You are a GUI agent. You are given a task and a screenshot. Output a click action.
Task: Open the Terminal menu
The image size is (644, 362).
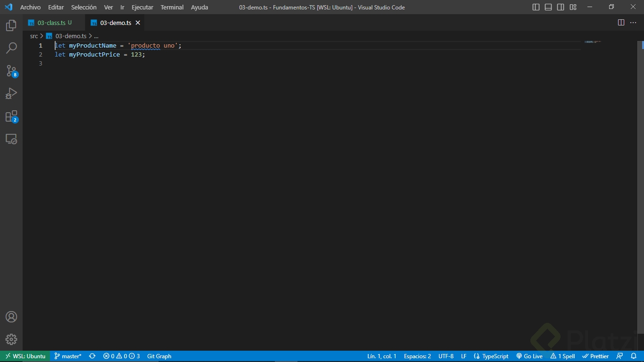tap(172, 7)
